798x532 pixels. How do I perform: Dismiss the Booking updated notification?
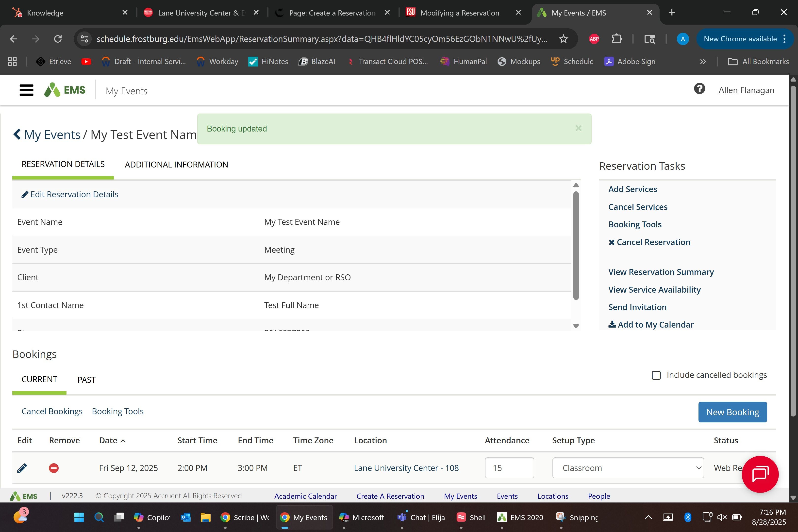(579, 128)
